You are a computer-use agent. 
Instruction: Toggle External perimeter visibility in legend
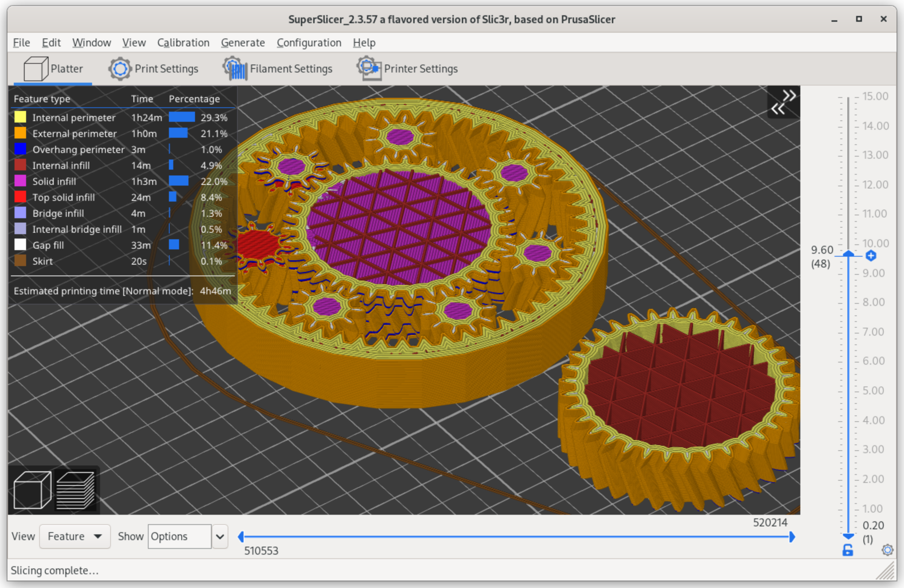(121, 133)
